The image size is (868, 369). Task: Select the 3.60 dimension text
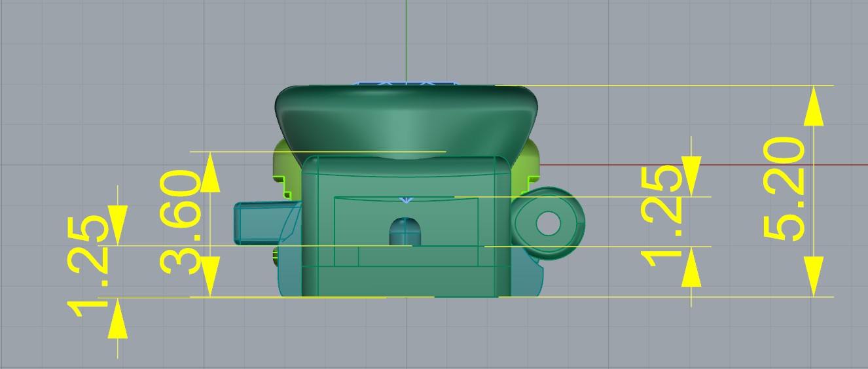pyautogui.click(x=180, y=222)
